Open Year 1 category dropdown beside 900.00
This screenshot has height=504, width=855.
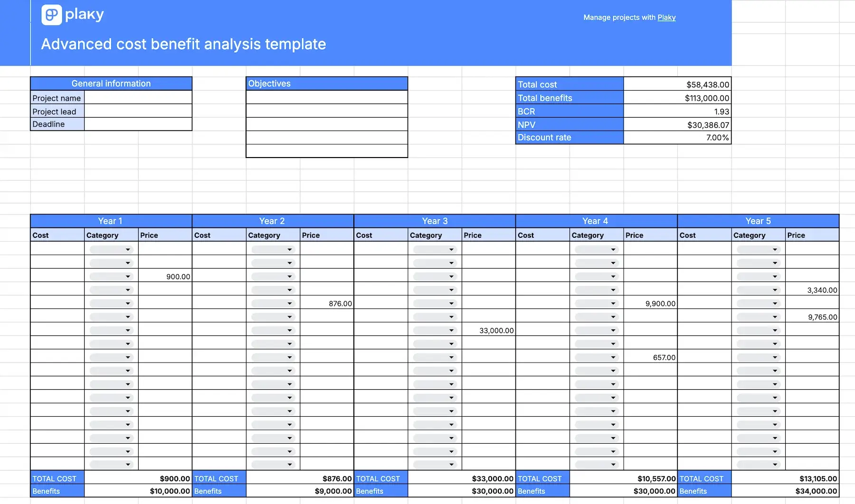tap(111, 276)
